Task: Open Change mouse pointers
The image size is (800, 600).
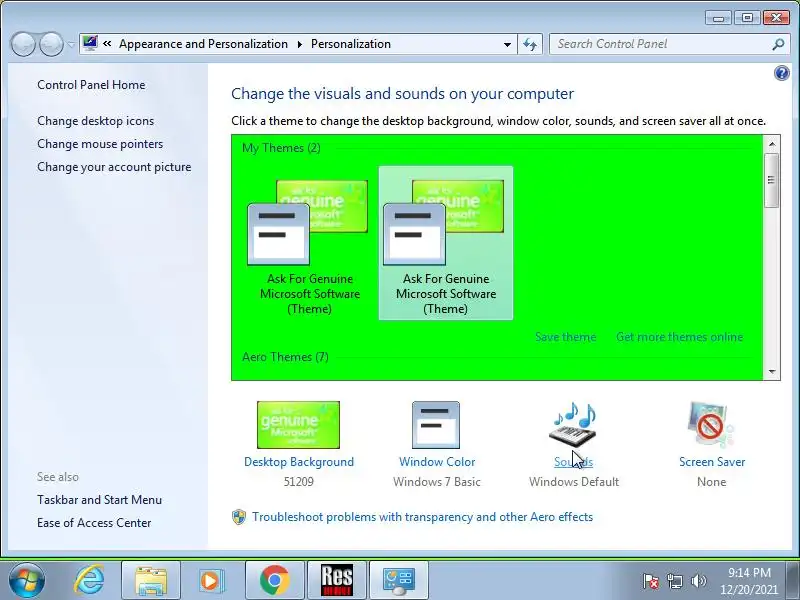Action: coord(100,144)
